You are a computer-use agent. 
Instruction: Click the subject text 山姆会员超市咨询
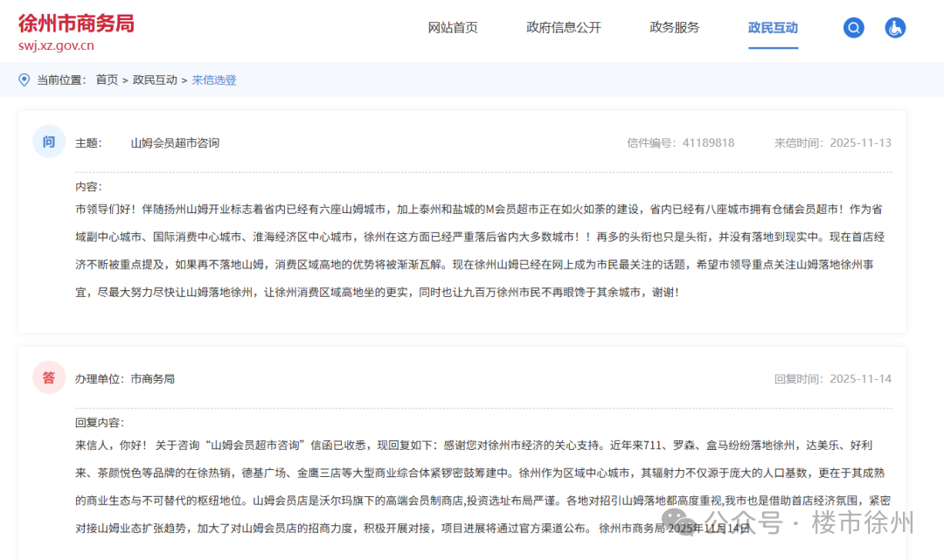pos(175,143)
